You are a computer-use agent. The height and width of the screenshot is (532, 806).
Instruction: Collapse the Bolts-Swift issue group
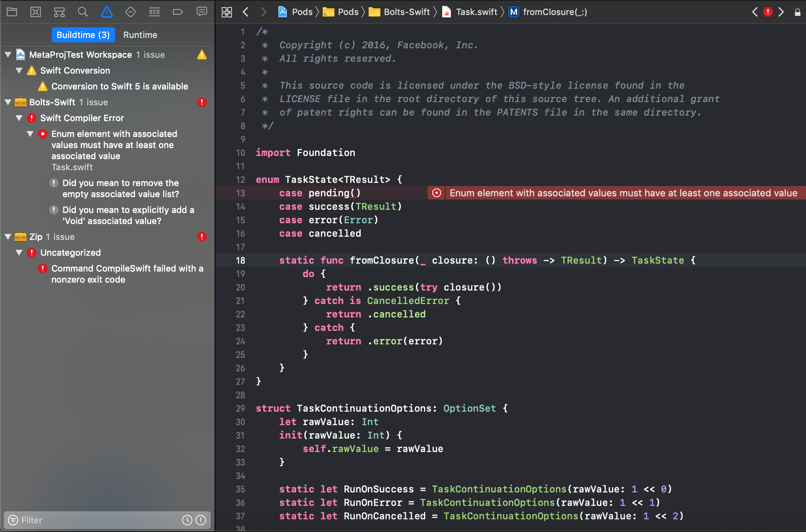(8, 102)
